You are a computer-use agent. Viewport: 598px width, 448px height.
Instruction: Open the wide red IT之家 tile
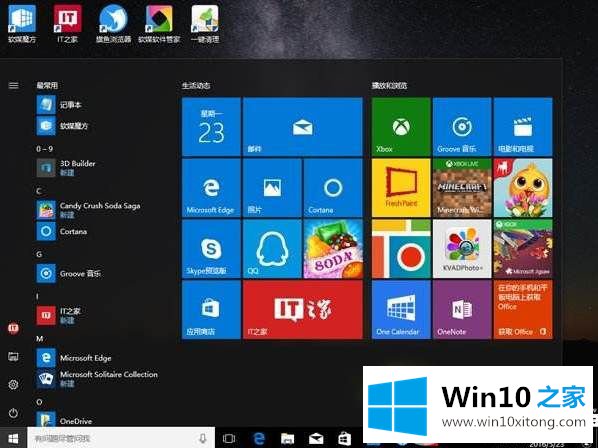coord(302,310)
